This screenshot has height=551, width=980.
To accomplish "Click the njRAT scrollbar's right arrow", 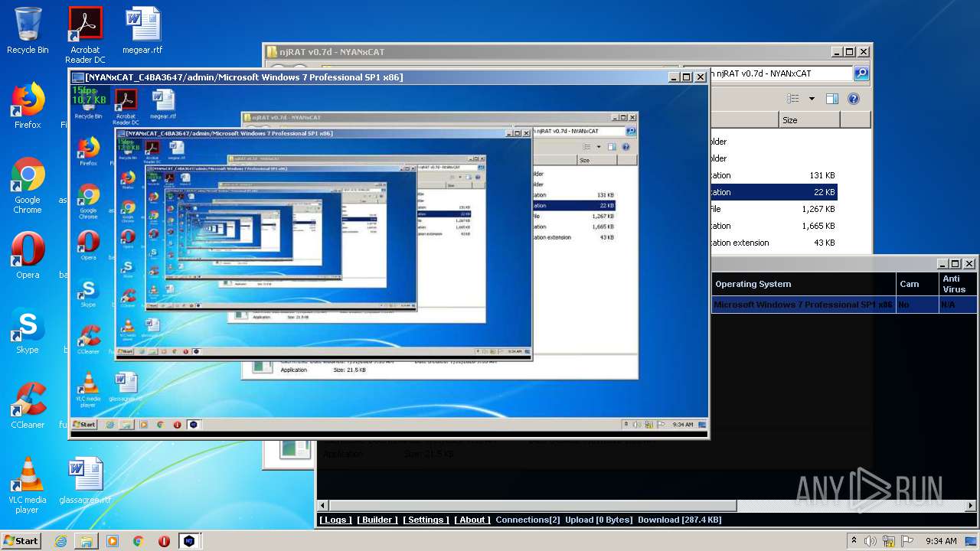I will coord(972,506).
